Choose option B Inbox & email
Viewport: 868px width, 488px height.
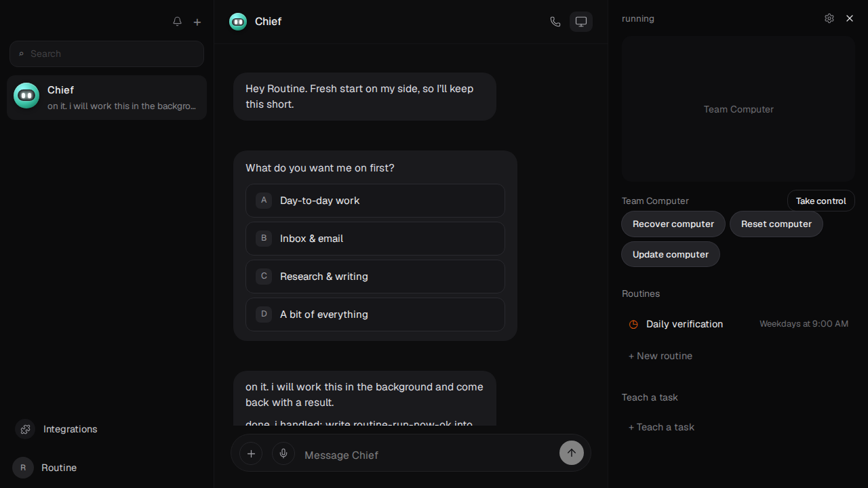pyautogui.click(x=375, y=239)
